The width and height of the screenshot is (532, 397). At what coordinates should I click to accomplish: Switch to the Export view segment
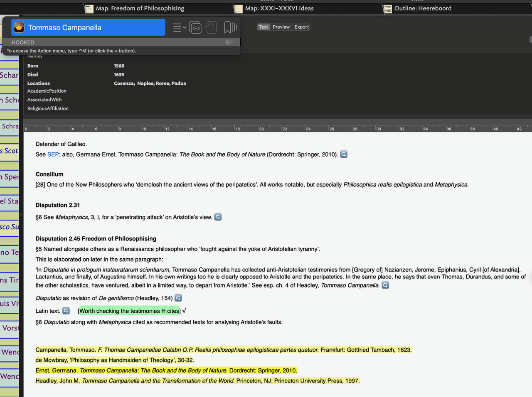(x=302, y=27)
